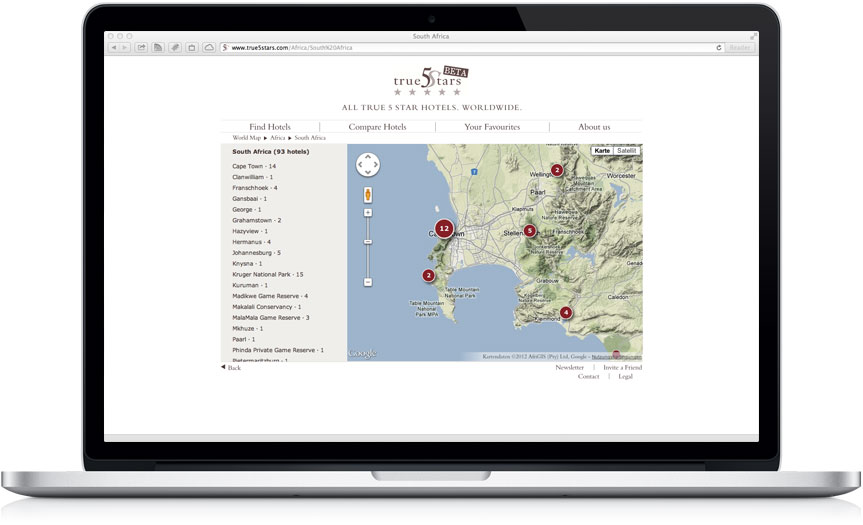The width and height of the screenshot is (863, 525).
Task: Click the map pan navigation control
Action: click(x=368, y=164)
